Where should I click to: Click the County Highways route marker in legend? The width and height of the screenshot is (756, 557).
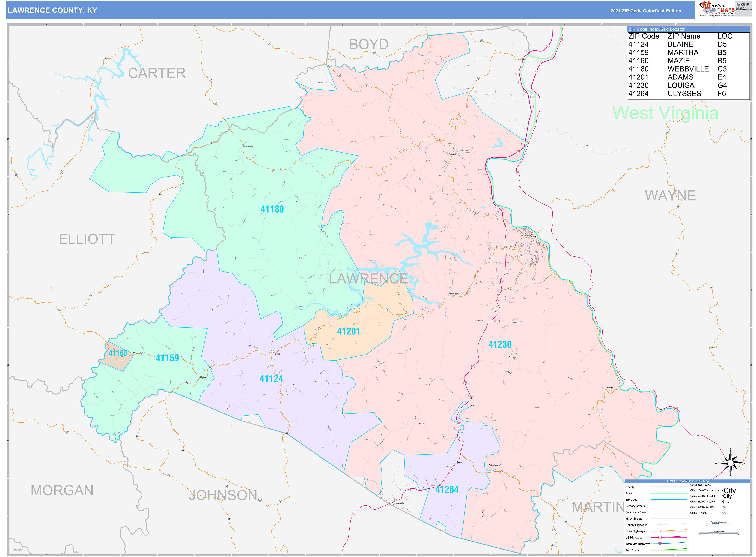pos(660,525)
